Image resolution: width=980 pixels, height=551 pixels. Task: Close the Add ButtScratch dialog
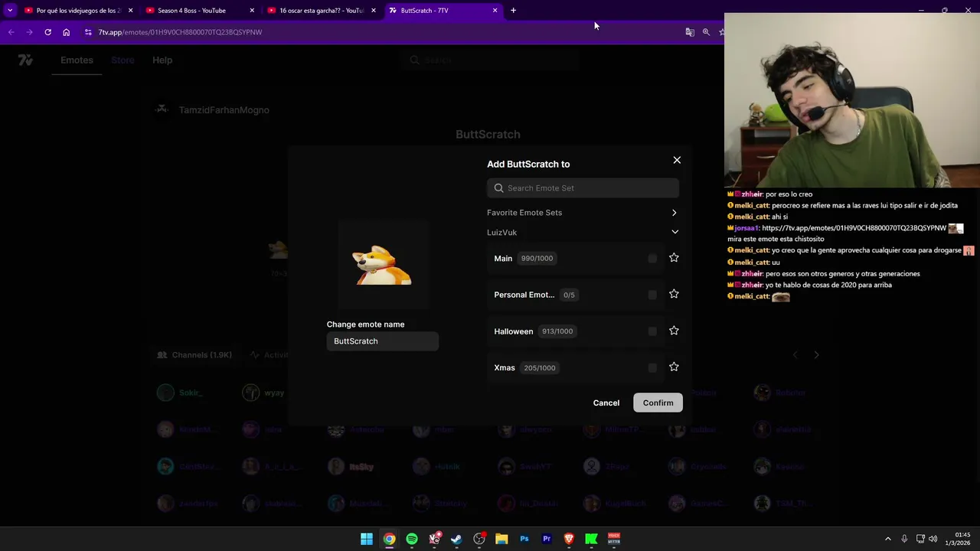(x=677, y=160)
